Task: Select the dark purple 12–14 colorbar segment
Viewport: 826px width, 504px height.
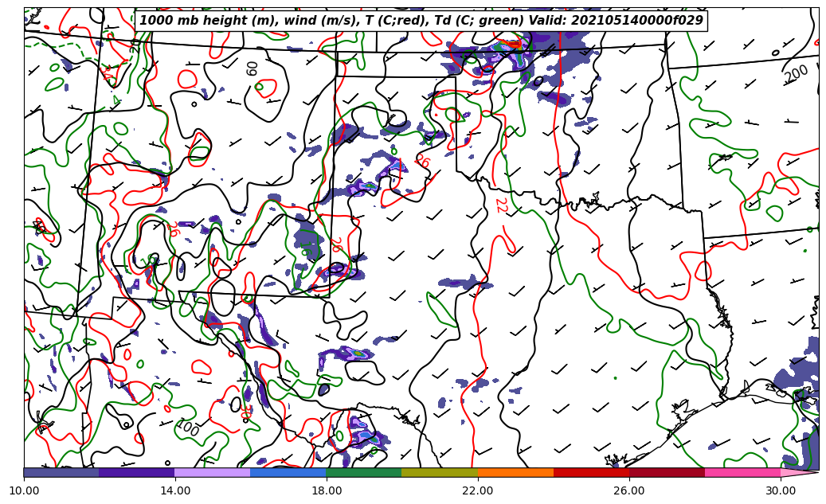Action: pos(137,472)
